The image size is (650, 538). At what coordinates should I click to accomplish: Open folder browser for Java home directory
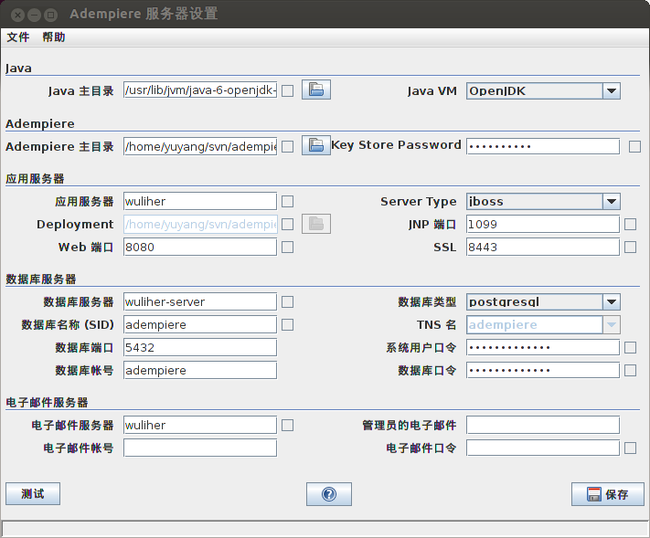pyautogui.click(x=316, y=90)
